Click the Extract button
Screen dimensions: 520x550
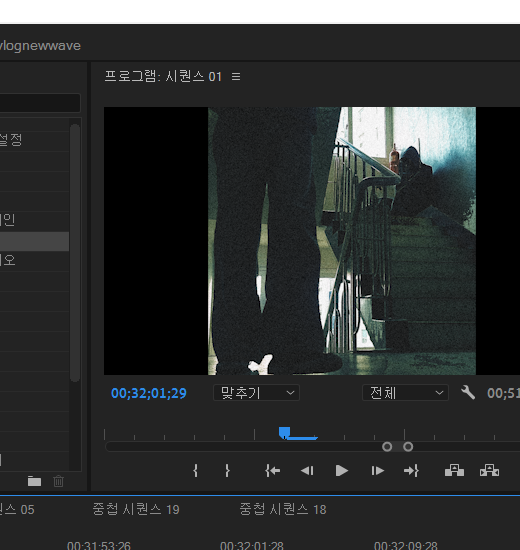pos(489,470)
